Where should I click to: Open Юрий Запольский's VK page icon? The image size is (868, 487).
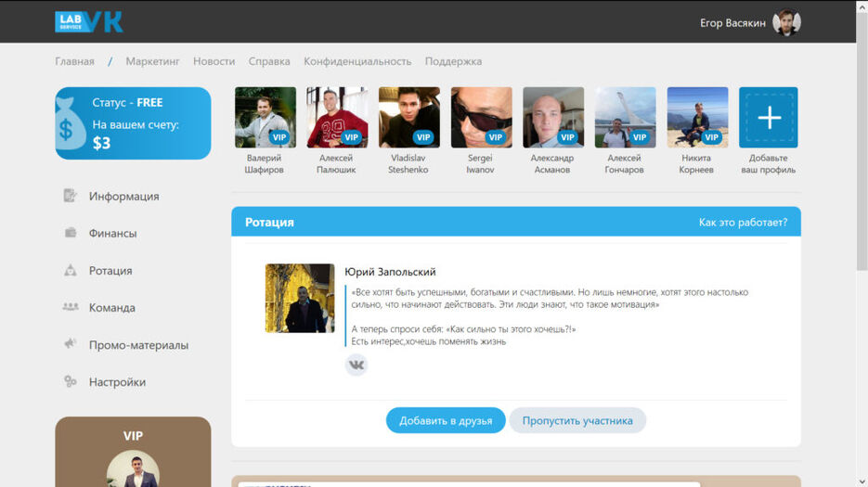pos(356,365)
